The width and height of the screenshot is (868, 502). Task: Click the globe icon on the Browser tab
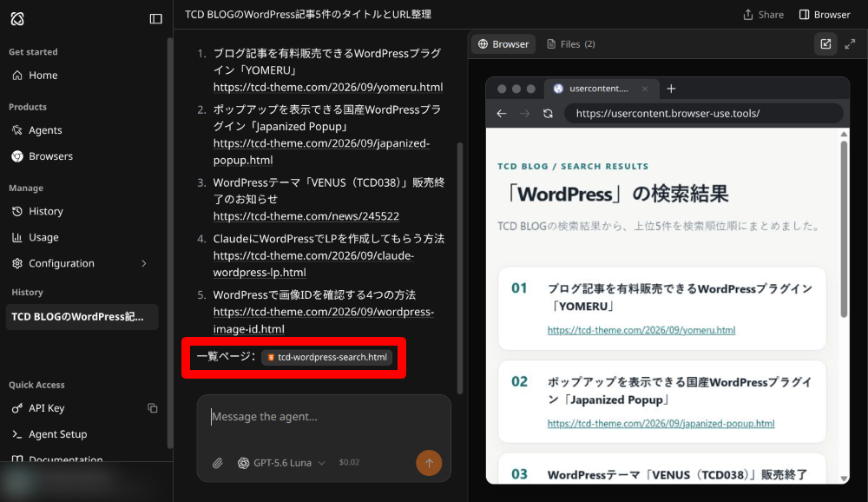pos(483,43)
